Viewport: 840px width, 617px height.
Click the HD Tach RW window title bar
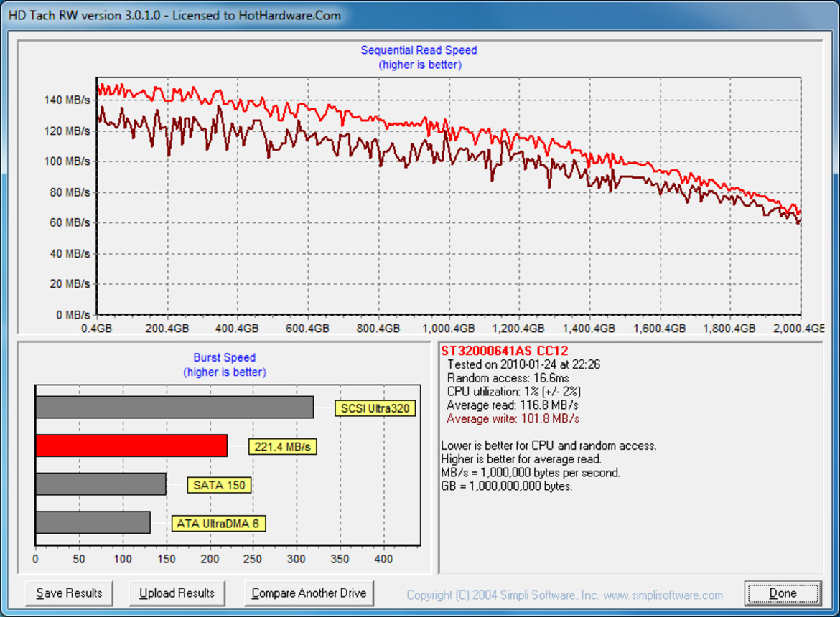420,15
